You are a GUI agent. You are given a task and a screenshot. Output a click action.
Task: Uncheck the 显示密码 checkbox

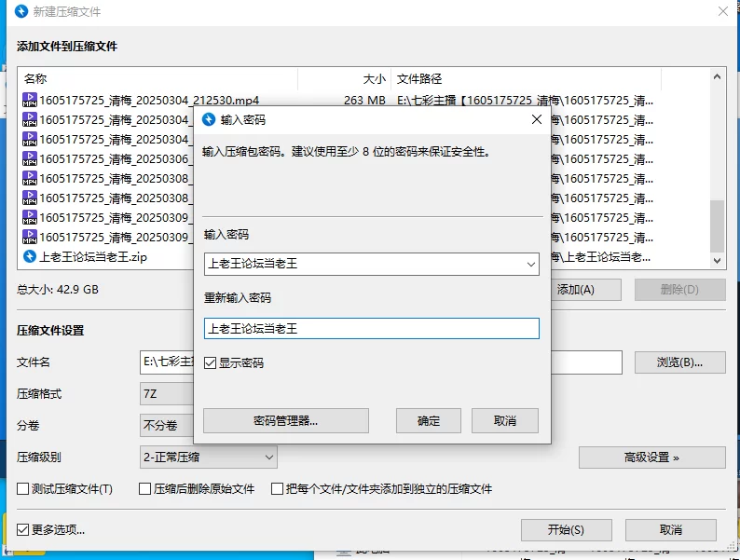tap(210, 362)
